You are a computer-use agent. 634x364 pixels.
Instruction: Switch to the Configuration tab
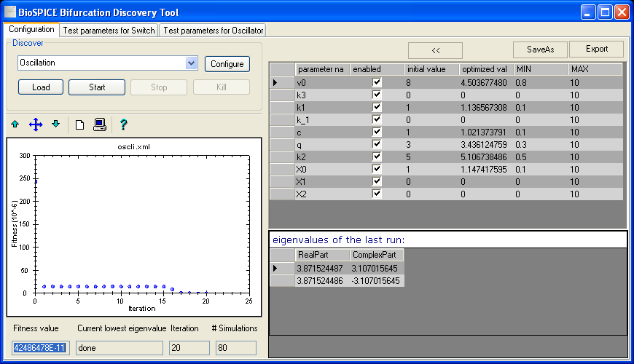(x=31, y=29)
